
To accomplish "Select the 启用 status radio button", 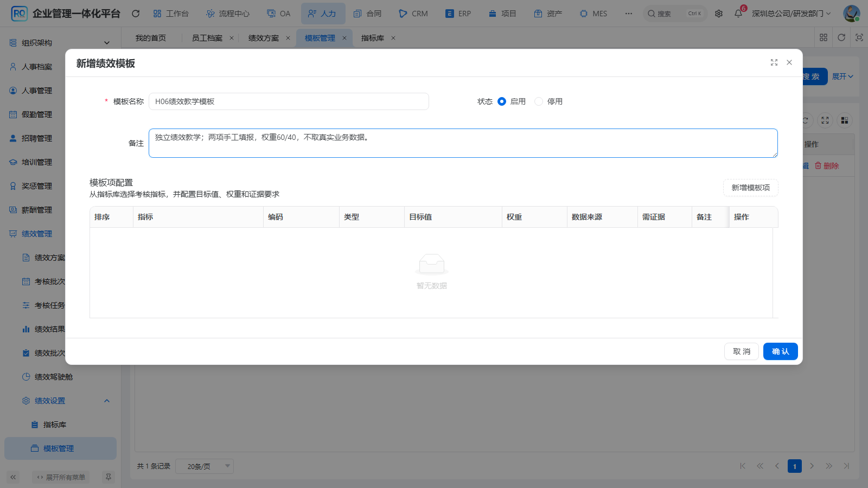I will coord(502,101).
